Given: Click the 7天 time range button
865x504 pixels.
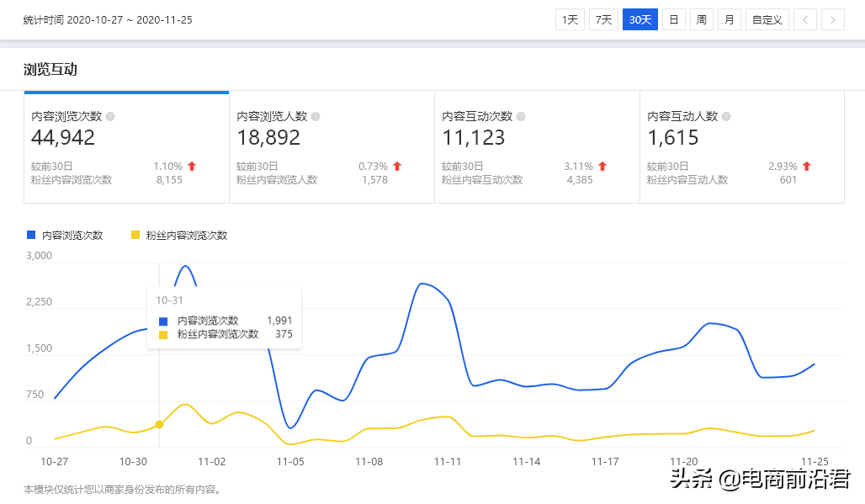Looking at the screenshot, I should tap(603, 19).
